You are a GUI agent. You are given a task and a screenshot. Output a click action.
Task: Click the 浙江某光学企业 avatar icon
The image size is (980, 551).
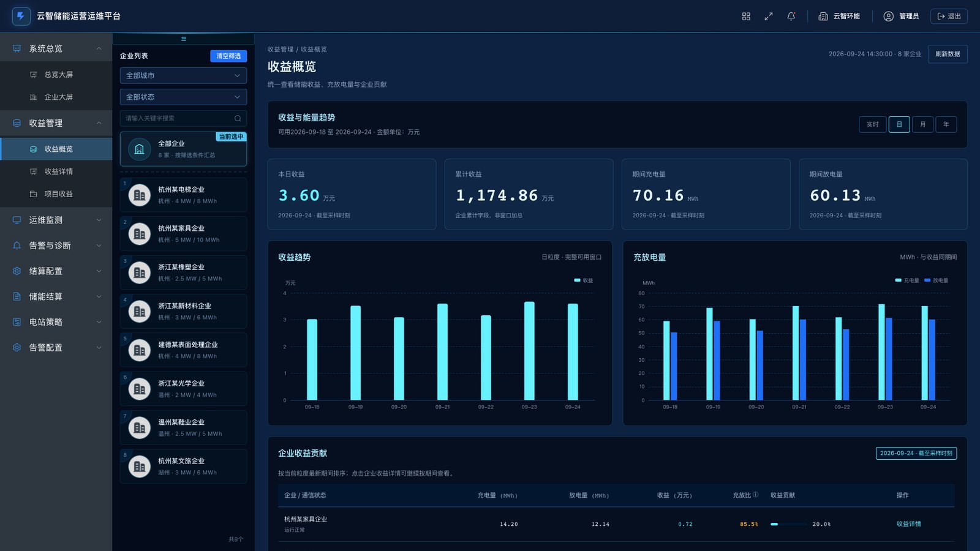140,389
